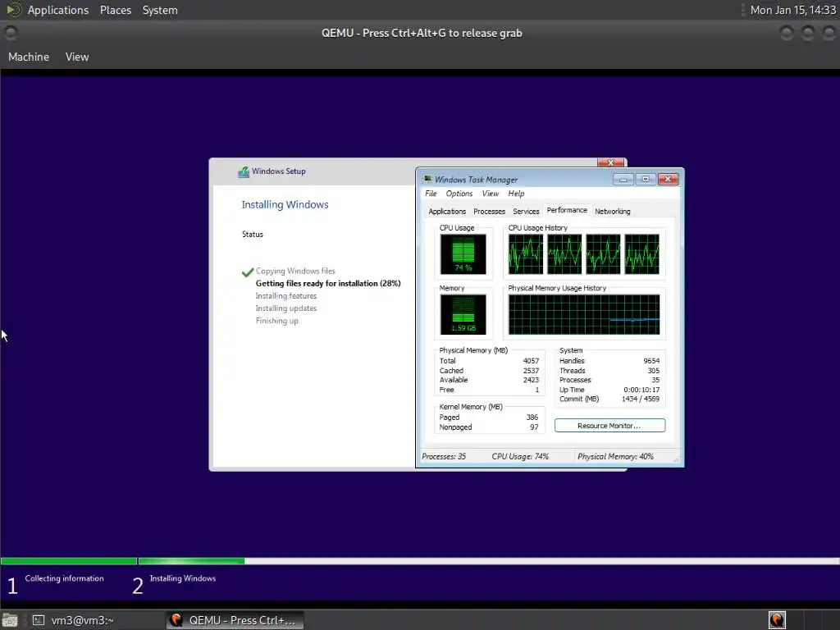Open Task Manager View menu
This screenshot has width=840, height=630.
click(x=491, y=194)
